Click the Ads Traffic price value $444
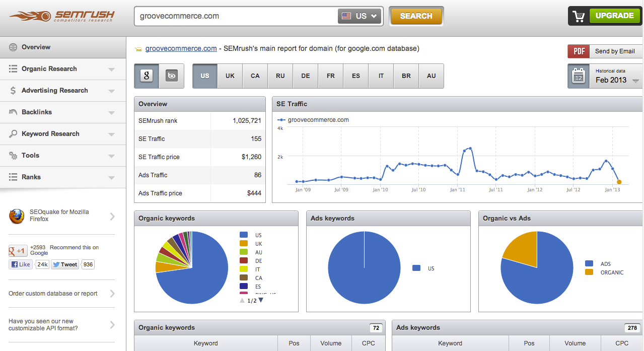The height and width of the screenshot is (351, 644). pyautogui.click(x=254, y=193)
